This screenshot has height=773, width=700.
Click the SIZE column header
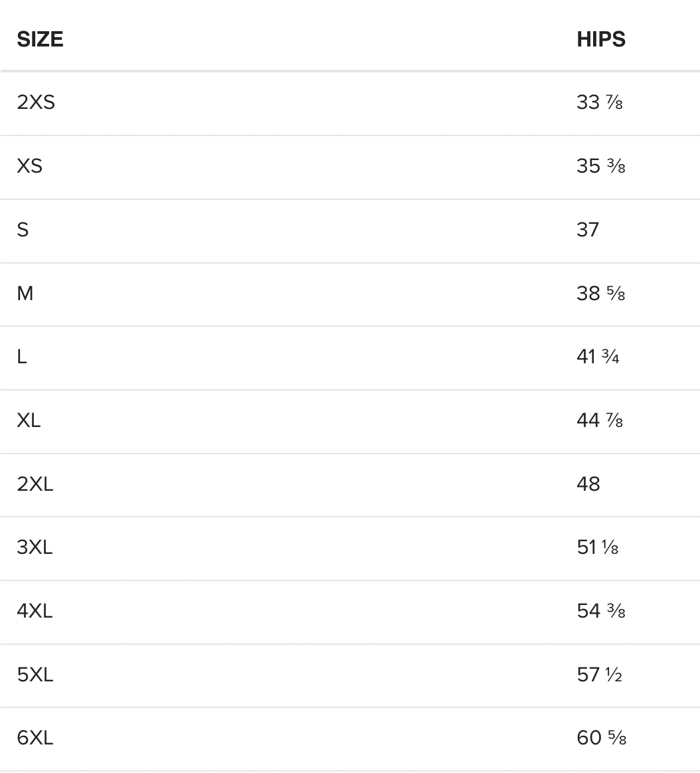[40, 39]
